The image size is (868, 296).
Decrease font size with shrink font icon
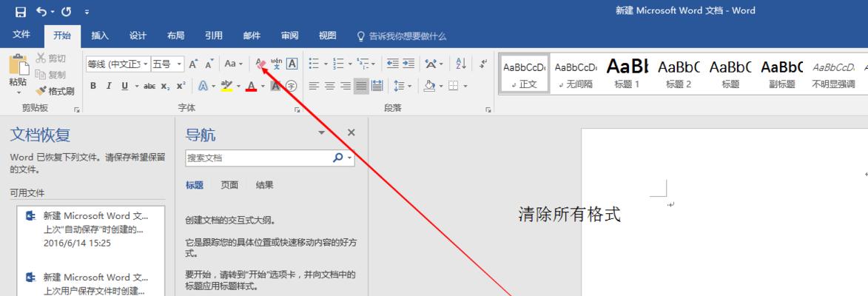coord(209,64)
